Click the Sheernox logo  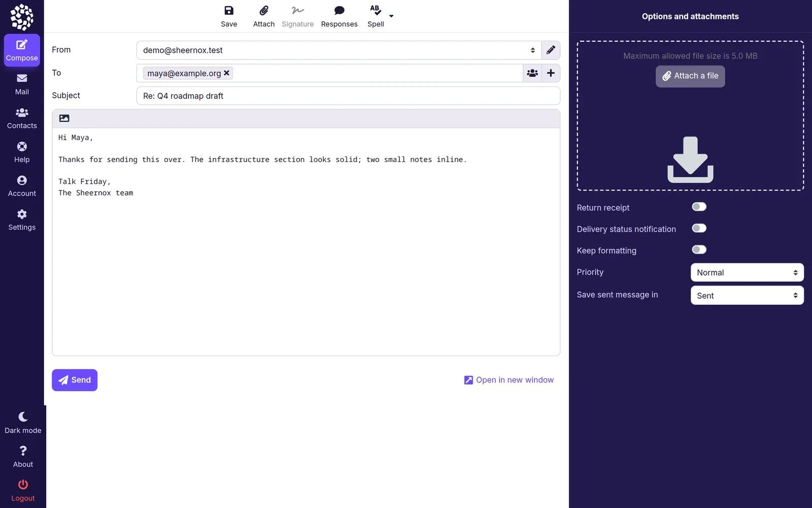[22, 17]
